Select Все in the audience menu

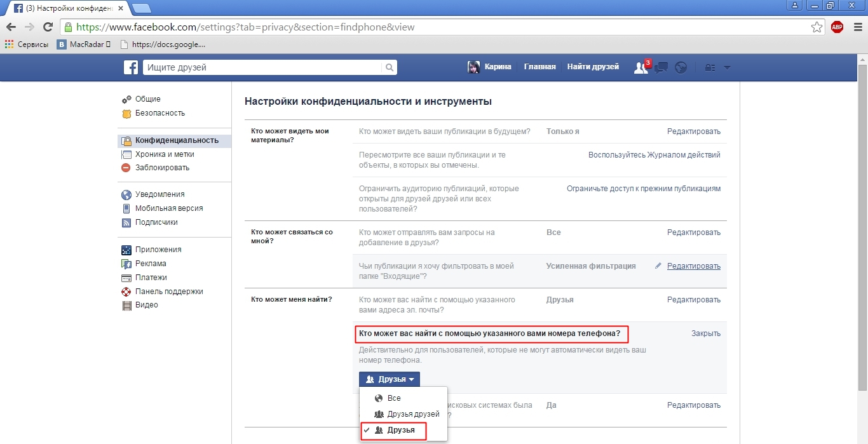tap(403, 398)
